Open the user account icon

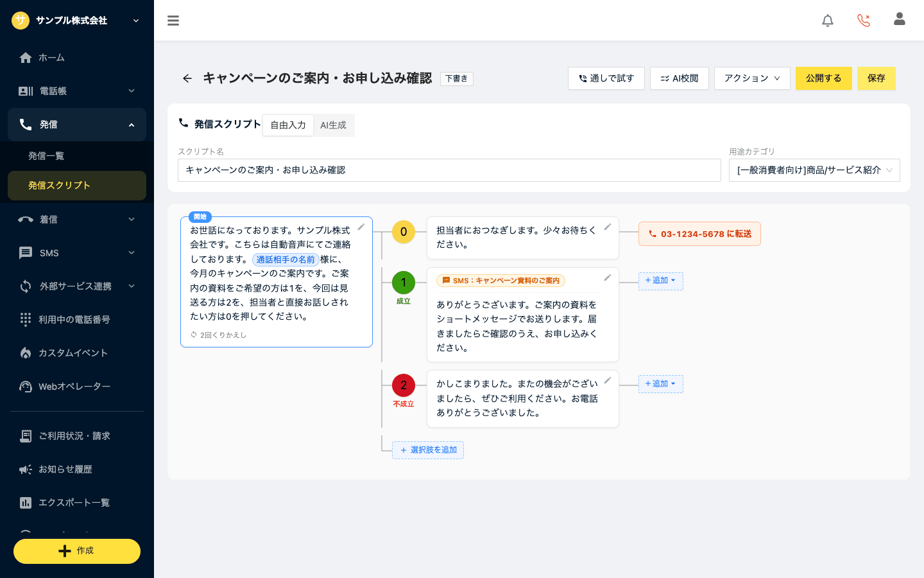[x=900, y=19]
